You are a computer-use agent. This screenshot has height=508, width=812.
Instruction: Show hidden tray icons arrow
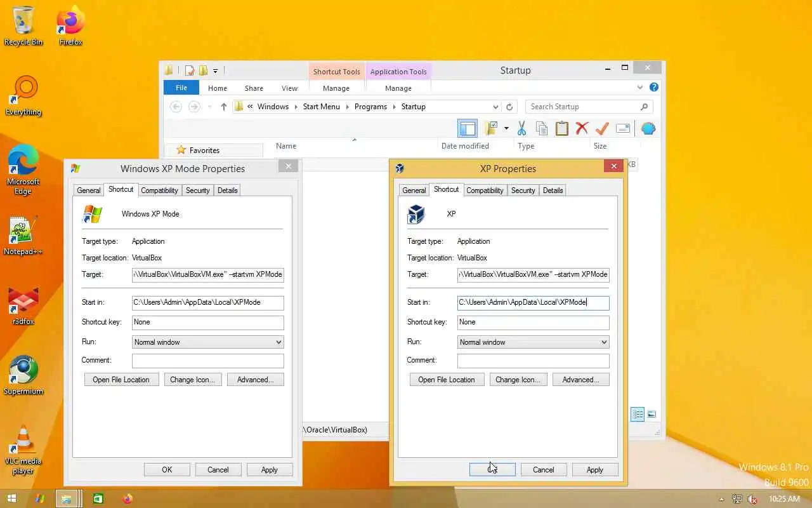pos(721,499)
